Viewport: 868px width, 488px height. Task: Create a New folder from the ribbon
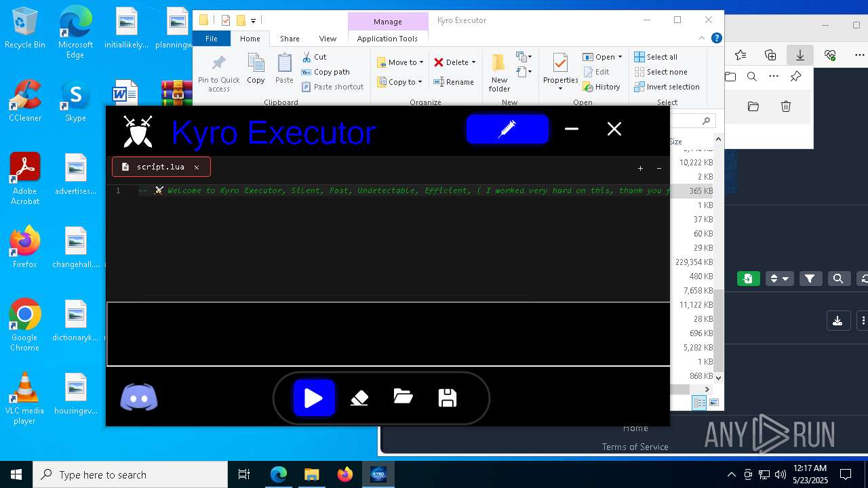pyautogui.click(x=499, y=73)
